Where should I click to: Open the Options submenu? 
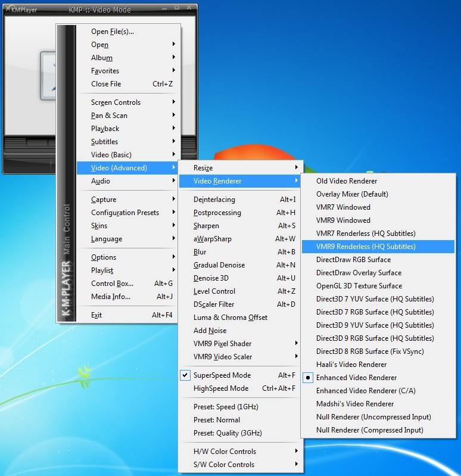pyautogui.click(x=127, y=257)
